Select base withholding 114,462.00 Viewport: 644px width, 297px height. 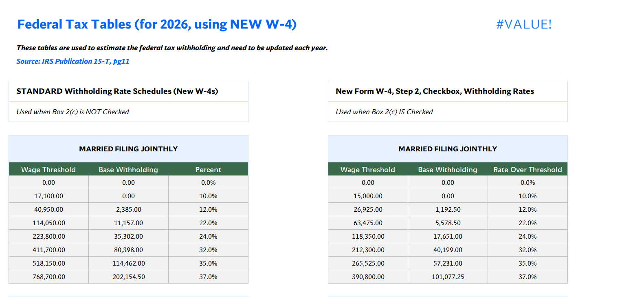point(129,263)
